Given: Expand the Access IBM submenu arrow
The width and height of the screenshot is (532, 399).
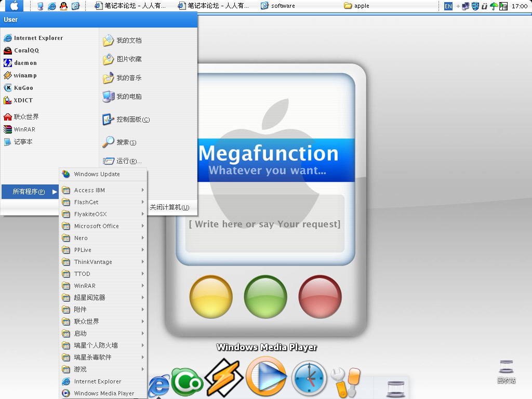Looking at the screenshot, I should [143, 190].
